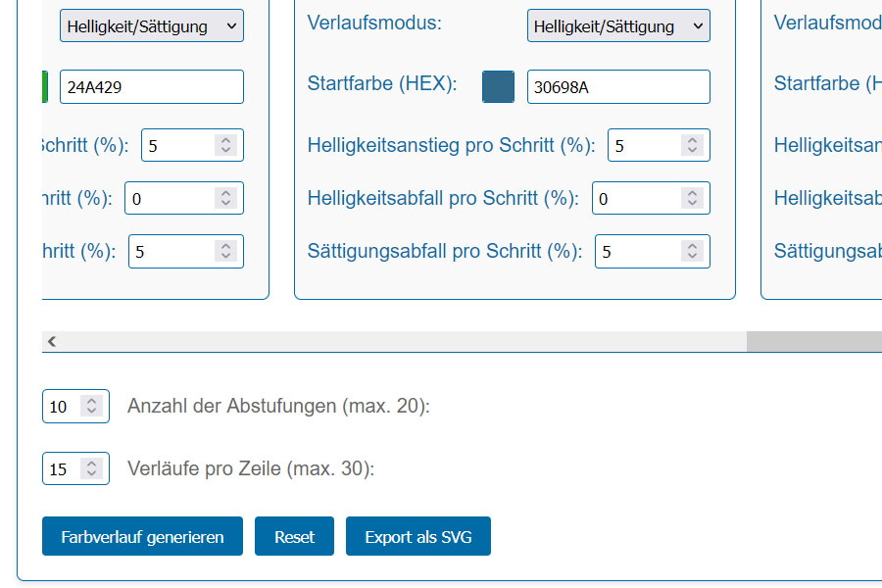This screenshot has height=588, width=882.
Task: Click the HEX input containing 24A429
Action: 151,86
